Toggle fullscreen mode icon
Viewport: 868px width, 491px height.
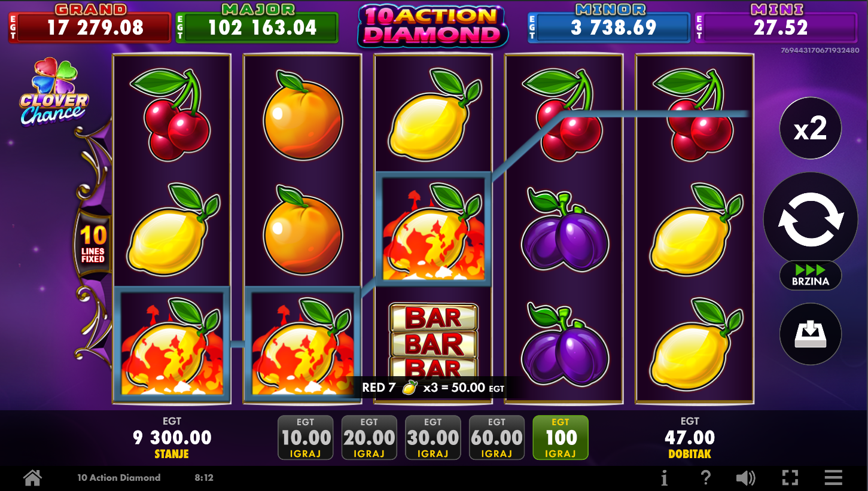[790, 477]
